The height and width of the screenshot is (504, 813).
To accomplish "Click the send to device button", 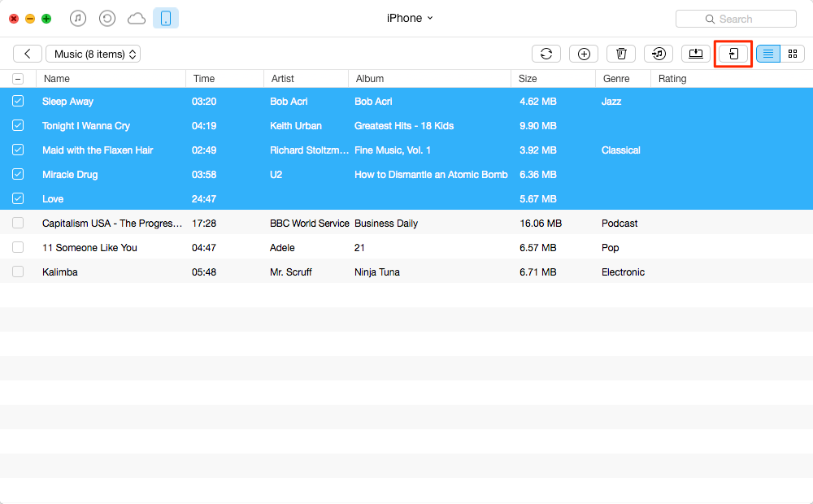I will tap(733, 54).
